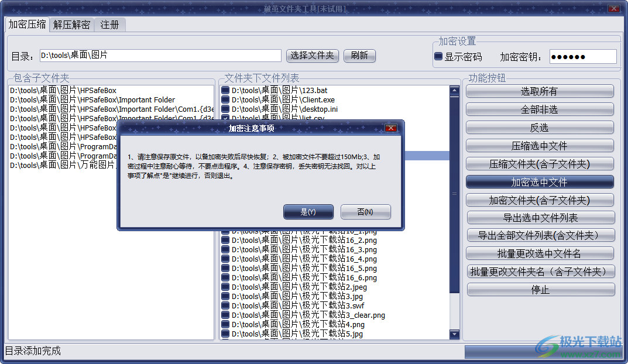
Task: Click the 选择文件夹 button
Action: point(313,56)
